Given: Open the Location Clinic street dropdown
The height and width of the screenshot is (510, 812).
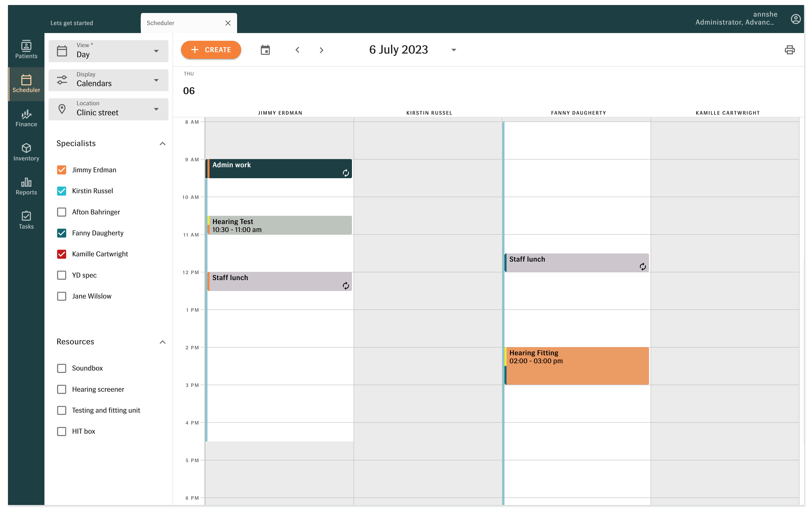Looking at the screenshot, I should [108, 109].
